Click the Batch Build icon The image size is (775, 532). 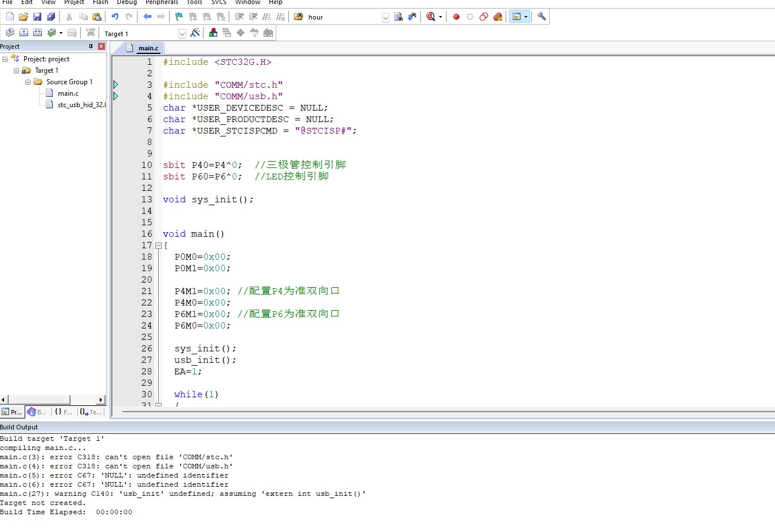click(52, 33)
